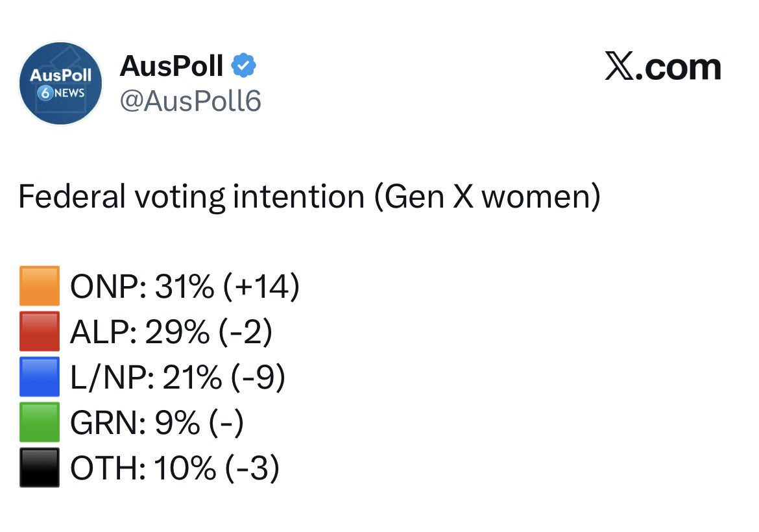Select the red ALP square
The height and width of the screenshot is (532, 759).
(40, 331)
